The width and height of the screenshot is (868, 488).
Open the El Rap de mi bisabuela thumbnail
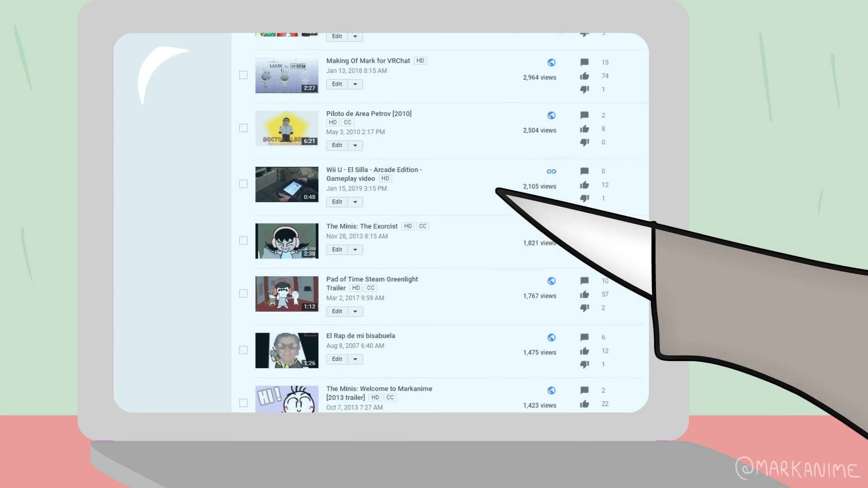(x=287, y=350)
